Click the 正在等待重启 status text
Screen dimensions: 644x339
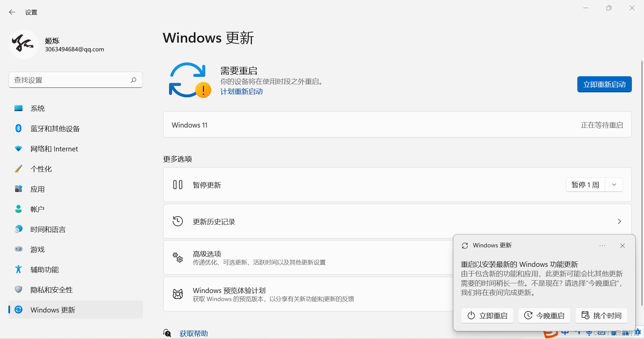coord(602,125)
